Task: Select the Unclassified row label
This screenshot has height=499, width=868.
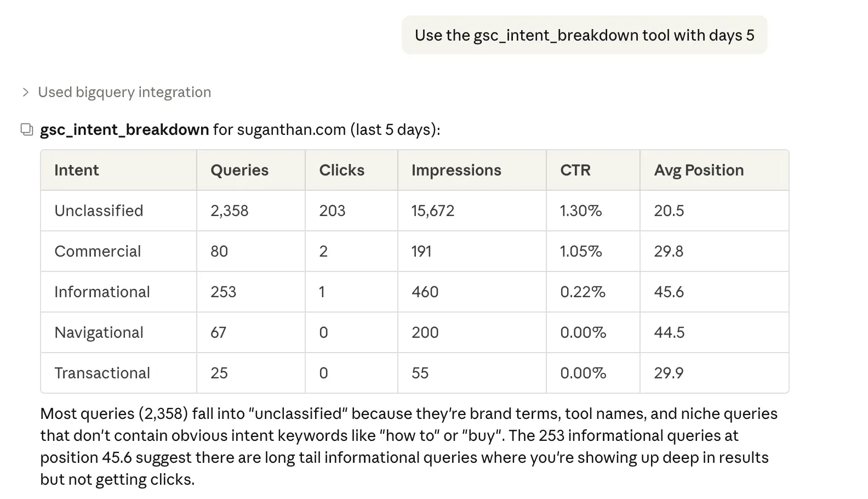Action: click(99, 211)
